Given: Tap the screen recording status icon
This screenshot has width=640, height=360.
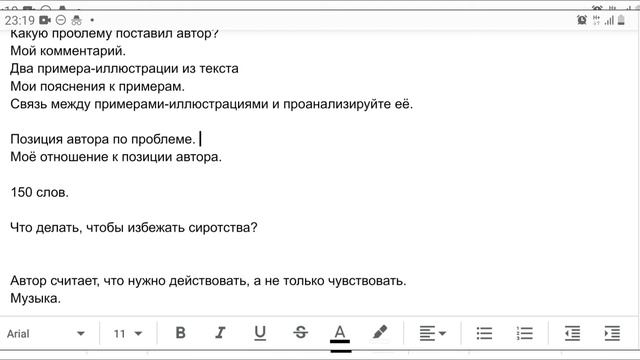Looking at the screenshot, I should coord(45,20).
